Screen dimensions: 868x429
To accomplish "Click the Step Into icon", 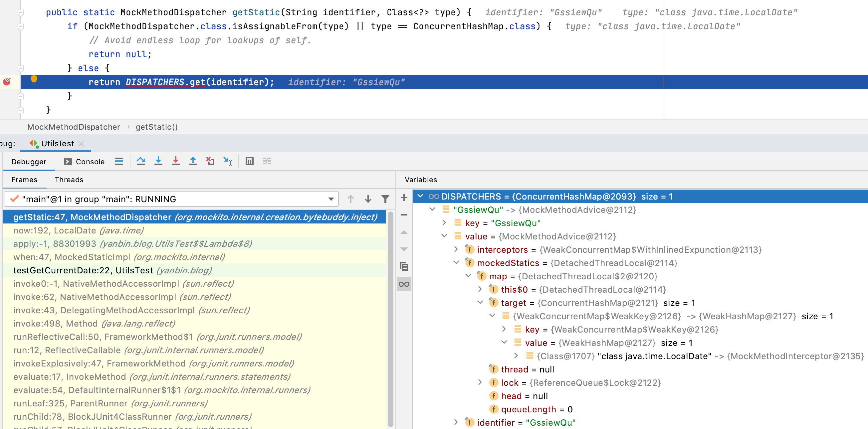I will (158, 161).
